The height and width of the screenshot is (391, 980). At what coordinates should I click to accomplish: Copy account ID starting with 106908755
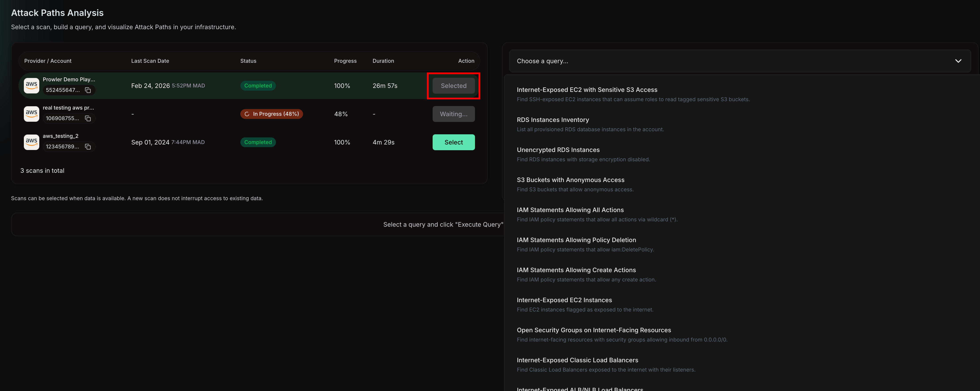tap(88, 118)
